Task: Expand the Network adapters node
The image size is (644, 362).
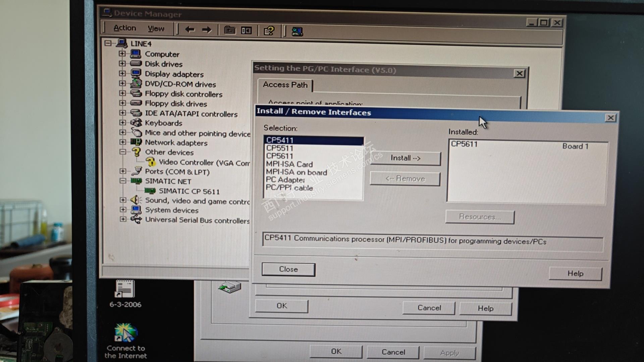Action: click(123, 142)
